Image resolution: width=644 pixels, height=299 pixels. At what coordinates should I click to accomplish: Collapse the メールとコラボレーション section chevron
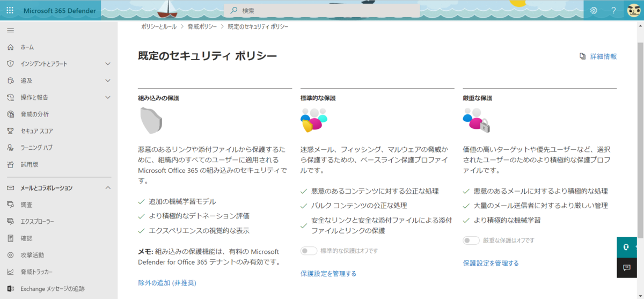point(108,188)
